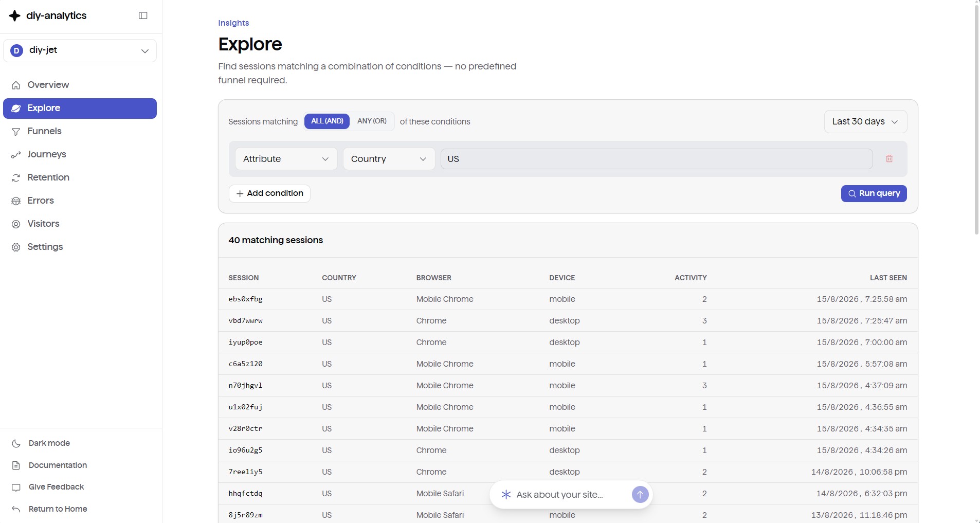The image size is (980, 523).
Task: Open the Journeys section
Action: 80,154
